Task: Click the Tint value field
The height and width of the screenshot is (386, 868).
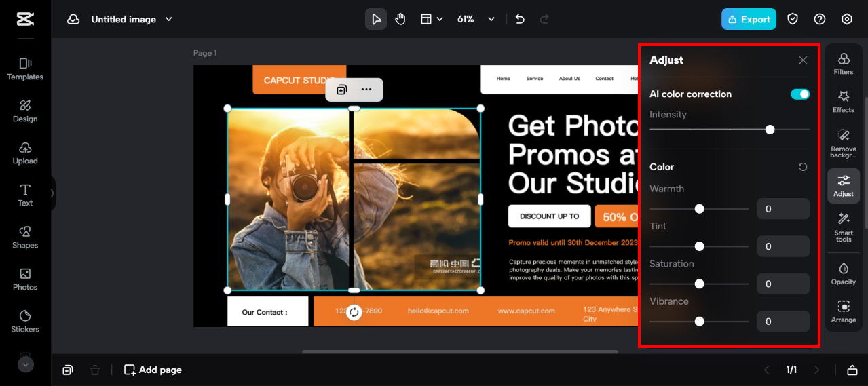Action: point(783,246)
